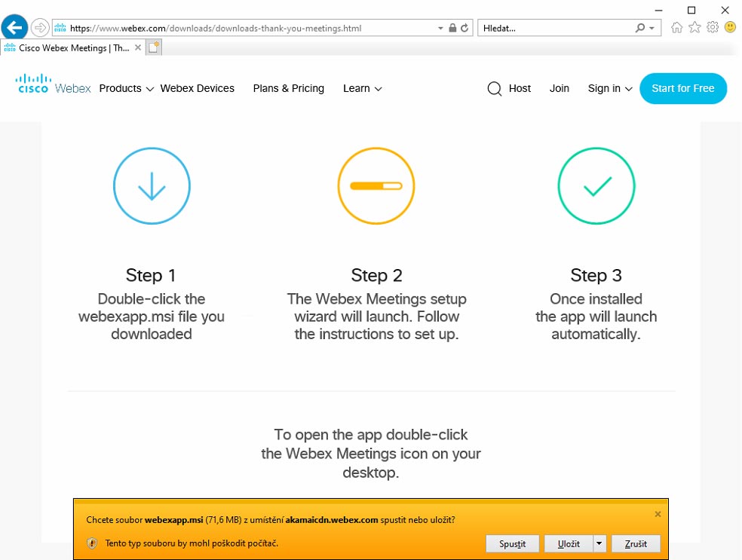
Task: Click 'Tento typ souboru by mohl poškodit' warning
Action: click(x=192, y=543)
